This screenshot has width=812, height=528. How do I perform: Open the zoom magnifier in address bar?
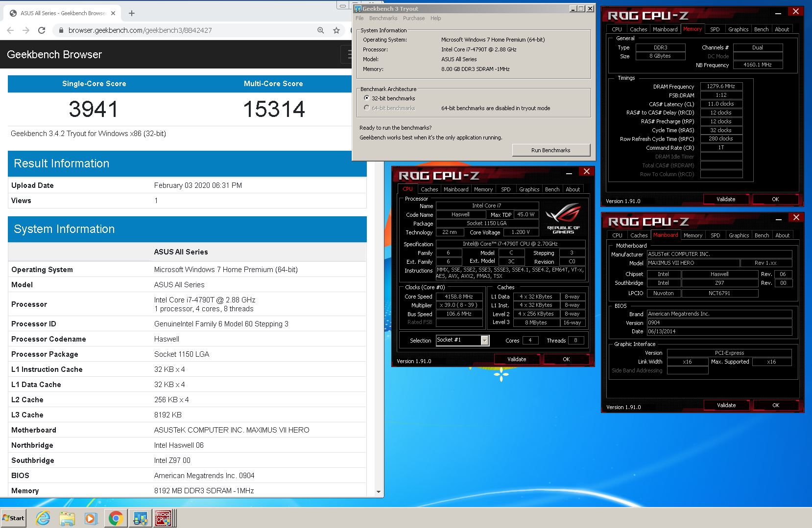coord(321,30)
